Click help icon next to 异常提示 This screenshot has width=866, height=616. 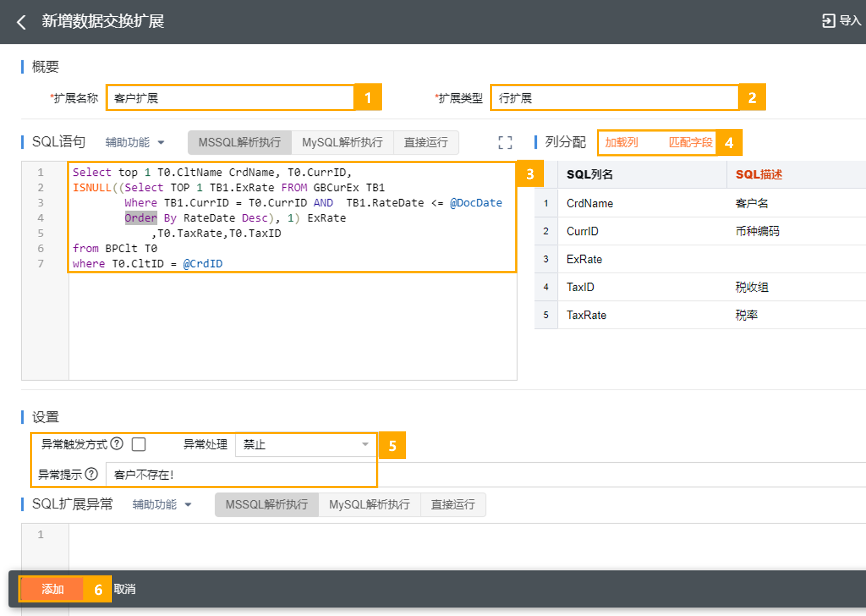coord(91,474)
